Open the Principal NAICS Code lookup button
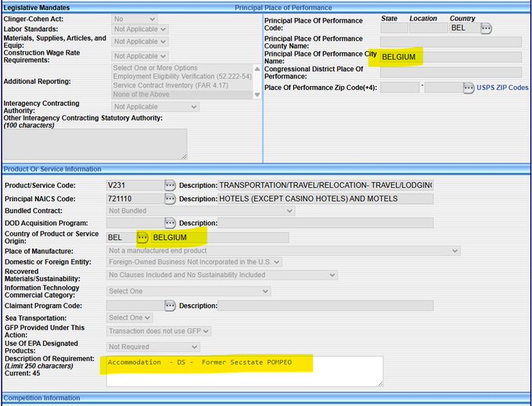The height and width of the screenshot is (406, 532). pos(170,199)
